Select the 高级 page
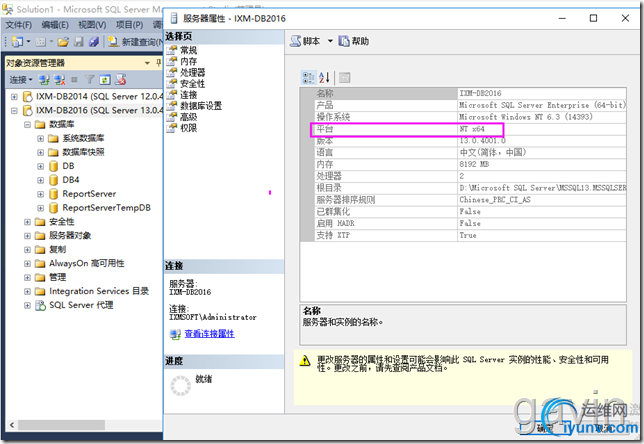This screenshot has height=444, width=644. click(x=189, y=117)
